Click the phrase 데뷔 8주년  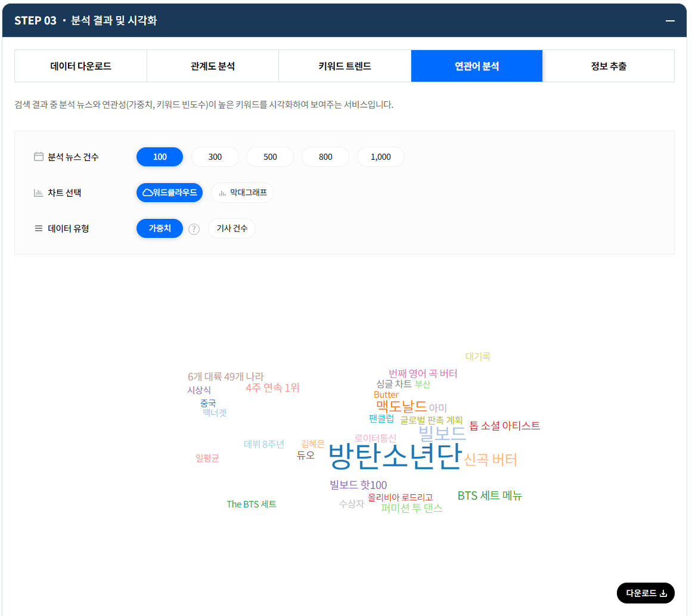(x=264, y=444)
